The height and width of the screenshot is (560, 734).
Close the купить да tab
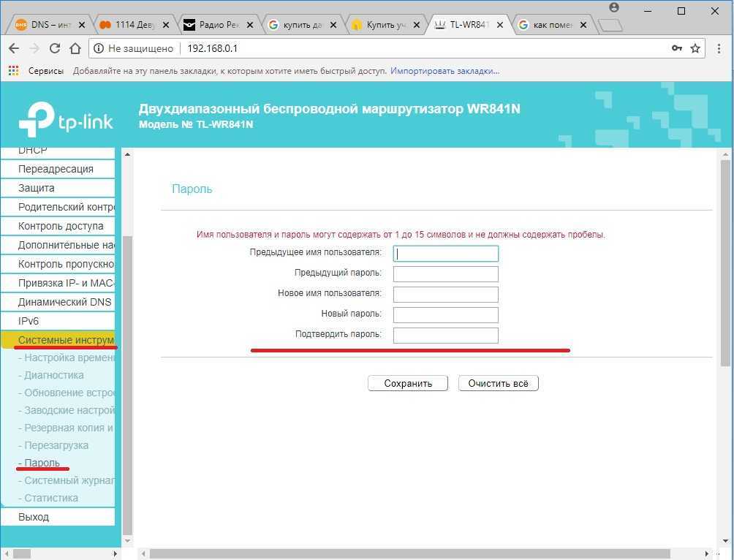coord(333,25)
